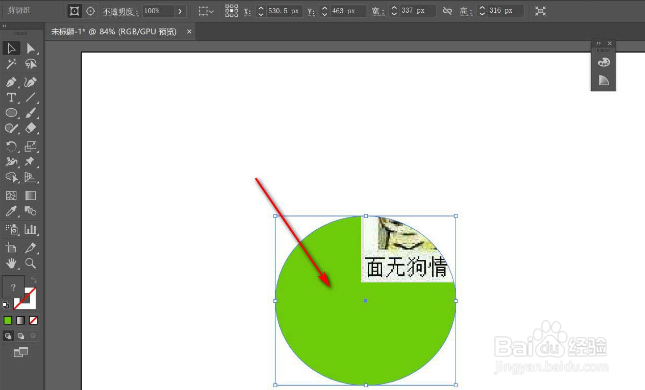Select the Blend tool
Viewport: 645px width, 390px height.
click(x=30, y=211)
